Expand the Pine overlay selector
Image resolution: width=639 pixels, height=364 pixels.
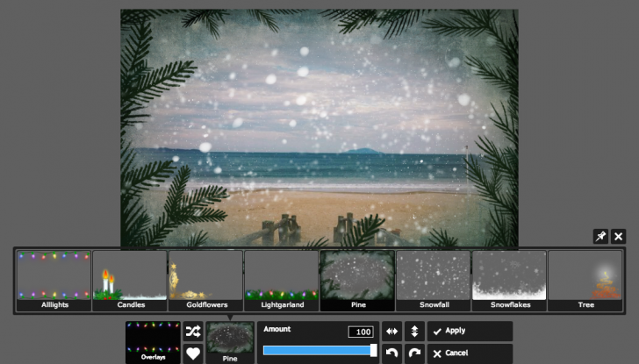230,342
